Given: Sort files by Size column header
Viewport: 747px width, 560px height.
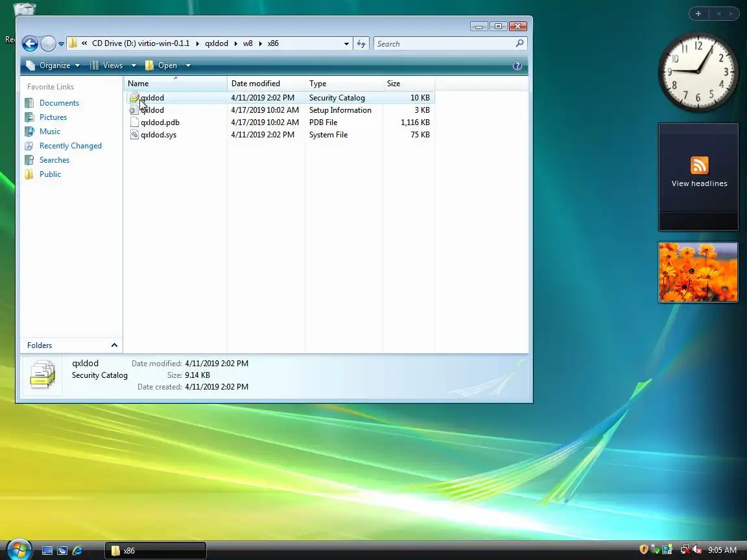Looking at the screenshot, I should pyautogui.click(x=409, y=84).
